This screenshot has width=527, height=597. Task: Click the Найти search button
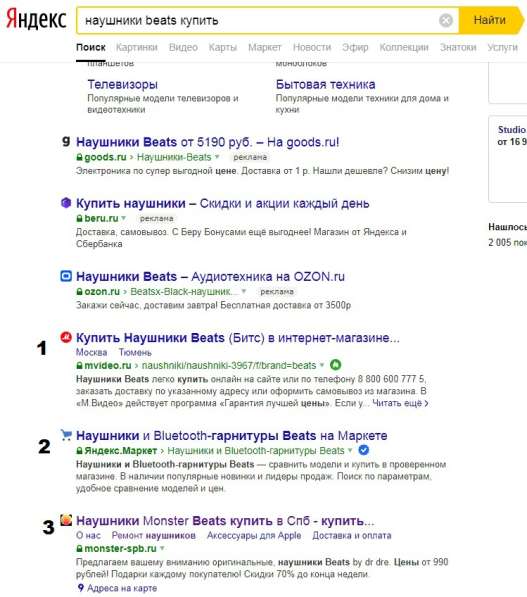491,20
